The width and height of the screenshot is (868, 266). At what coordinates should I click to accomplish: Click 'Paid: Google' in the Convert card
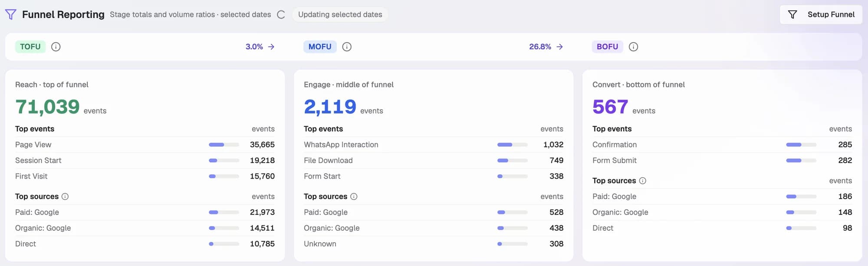(614, 196)
